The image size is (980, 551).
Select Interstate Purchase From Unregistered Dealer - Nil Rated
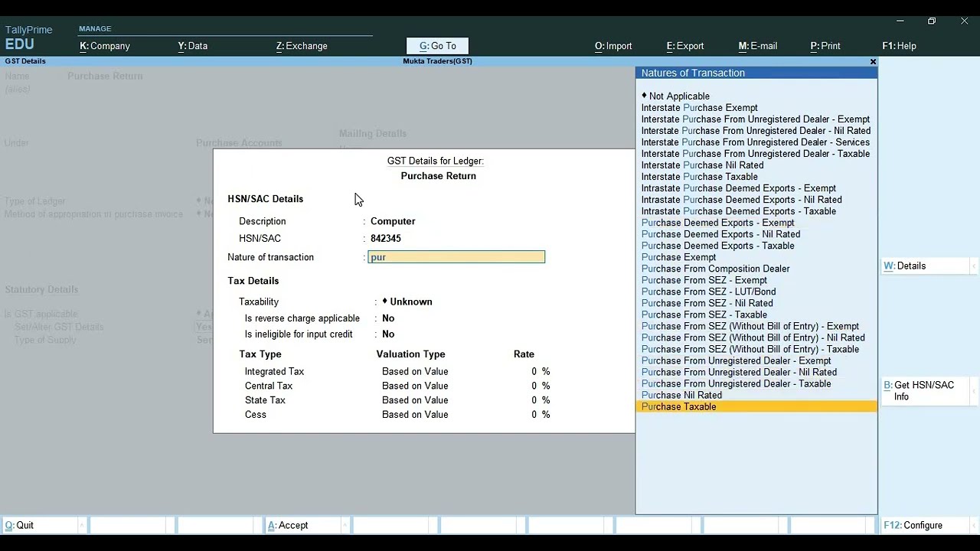pyautogui.click(x=756, y=131)
